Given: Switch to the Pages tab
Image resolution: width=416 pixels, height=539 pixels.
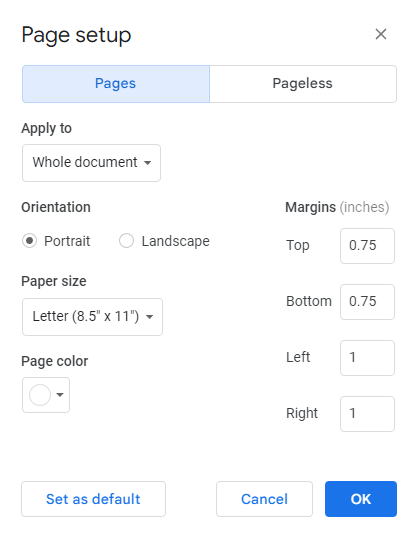Looking at the screenshot, I should coord(116,84).
